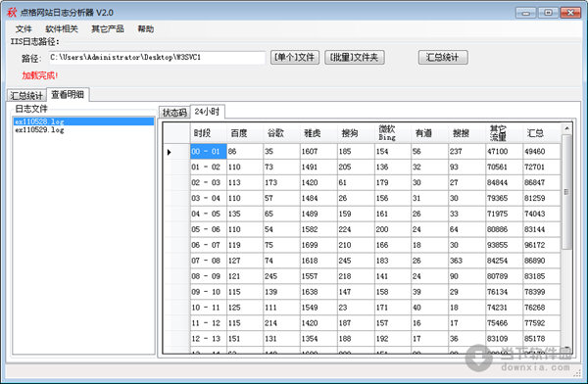Close the log analyzer window
This screenshot has height=384, width=588.
(x=570, y=13)
